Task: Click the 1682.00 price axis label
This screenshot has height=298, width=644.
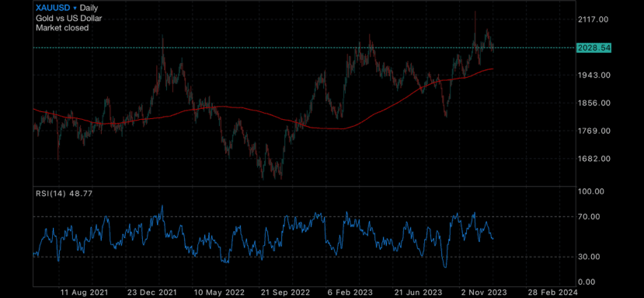Action: click(x=594, y=159)
